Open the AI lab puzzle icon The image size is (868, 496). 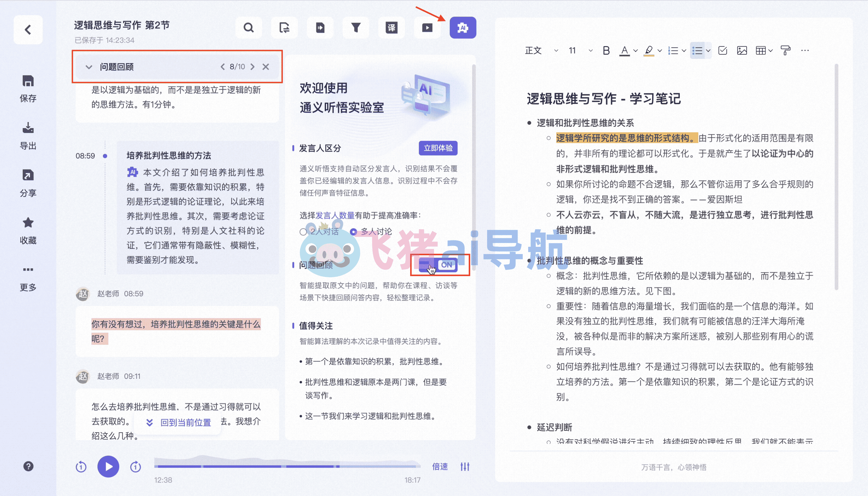tap(463, 27)
